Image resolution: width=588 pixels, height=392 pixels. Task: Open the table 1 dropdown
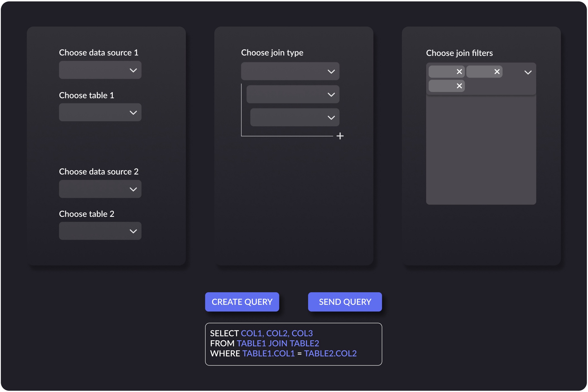(100, 113)
